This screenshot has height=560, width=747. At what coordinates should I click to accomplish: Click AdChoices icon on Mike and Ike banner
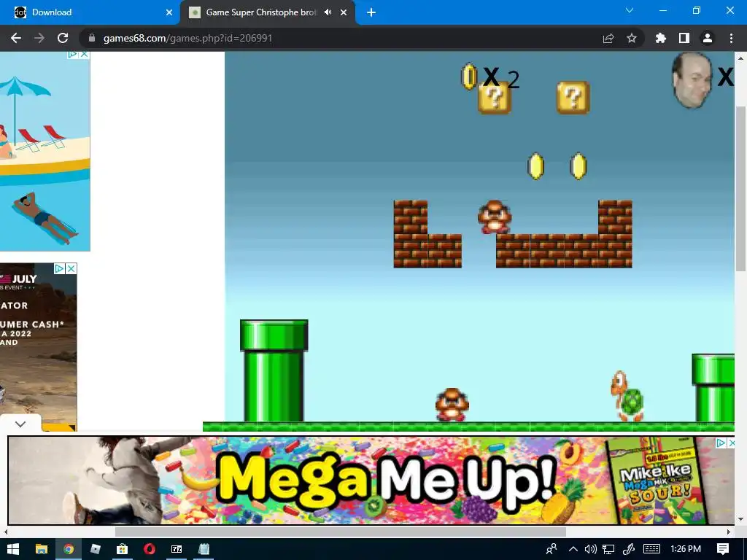click(721, 443)
